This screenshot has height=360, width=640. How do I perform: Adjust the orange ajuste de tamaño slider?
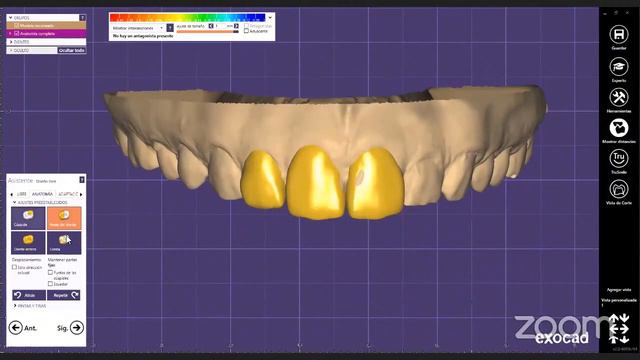207,31
